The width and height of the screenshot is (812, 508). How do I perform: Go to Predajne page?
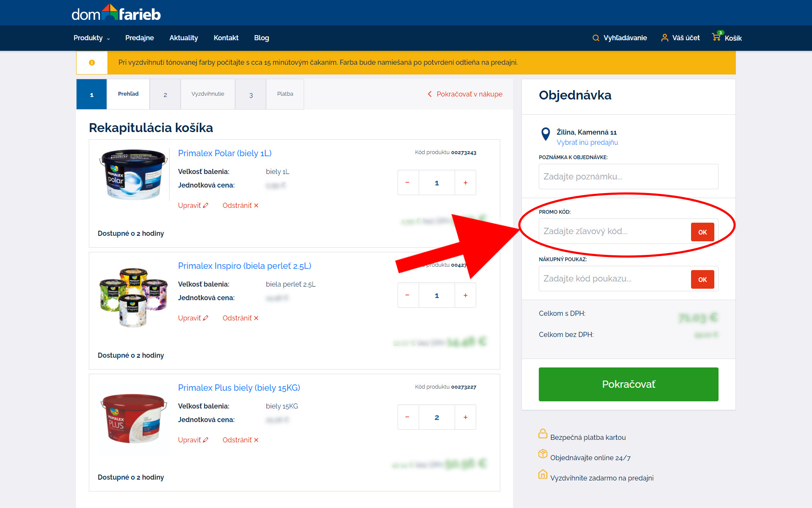pyautogui.click(x=140, y=38)
